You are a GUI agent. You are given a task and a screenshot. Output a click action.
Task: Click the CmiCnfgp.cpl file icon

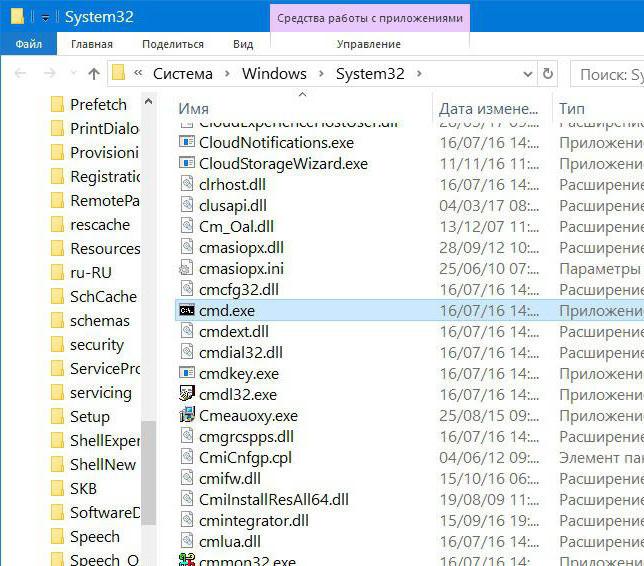(x=187, y=457)
